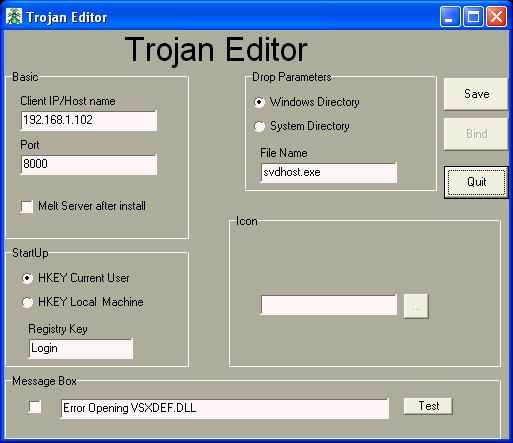Select HKEY Current User startup option
The height and width of the screenshot is (443, 513).
coord(27,278)
